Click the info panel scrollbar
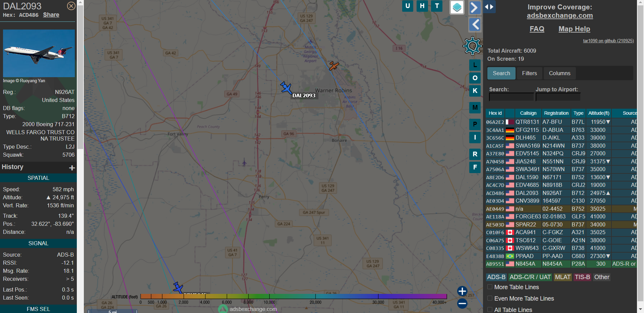Screen dimensions: 644x313 tap(80, 77)
